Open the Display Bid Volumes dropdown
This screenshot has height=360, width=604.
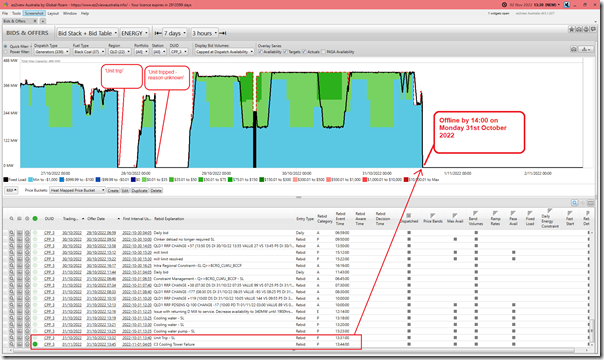pos(224,52)
